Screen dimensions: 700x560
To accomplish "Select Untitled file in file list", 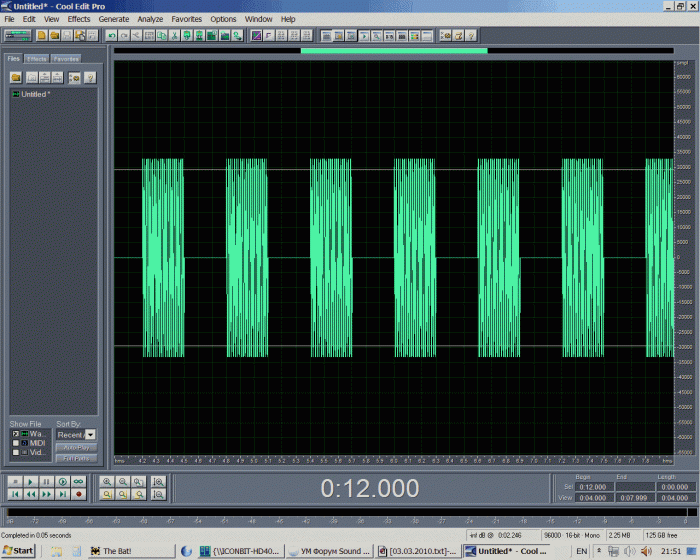I will coord(31,94).
